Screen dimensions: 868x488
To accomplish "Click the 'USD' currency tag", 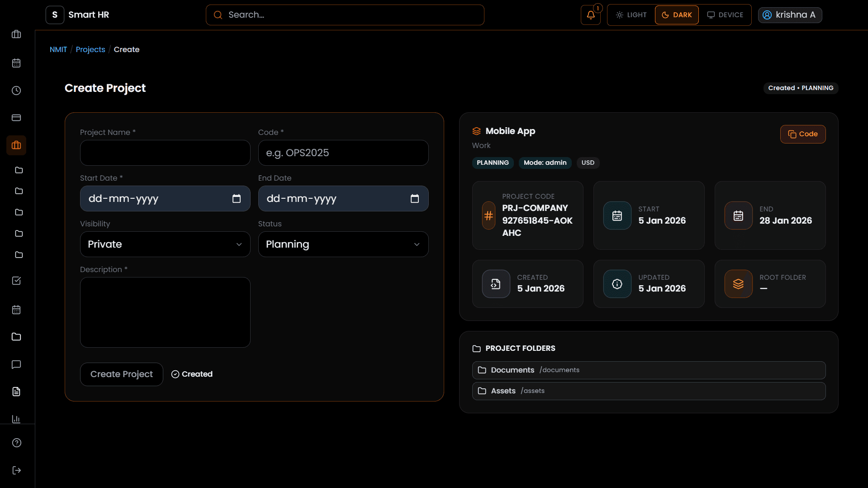I will 588,163.
